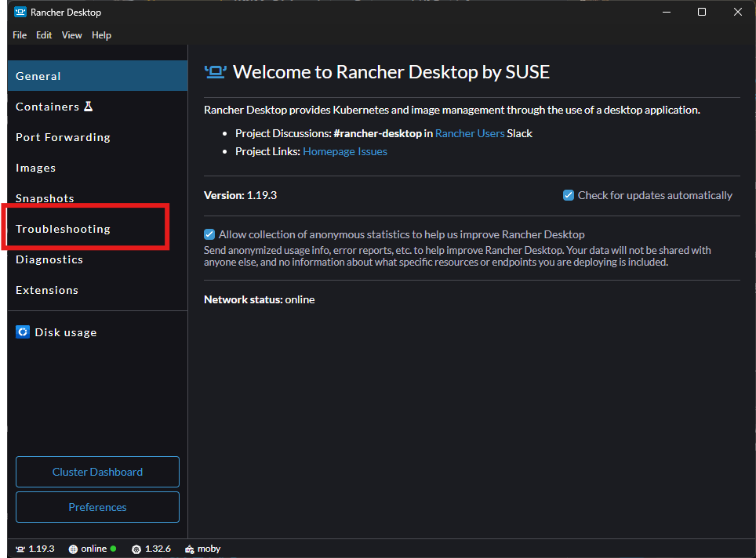Open the View menu
Viewport: 756px width, 558px height.
pos(72,35)
